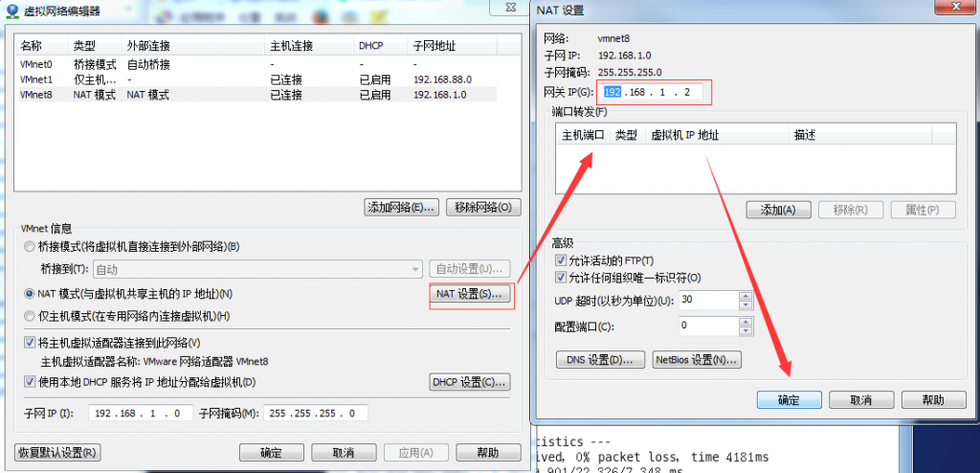Click 帮助 in the network editor

pyautogui.click(x=488, y=452)
